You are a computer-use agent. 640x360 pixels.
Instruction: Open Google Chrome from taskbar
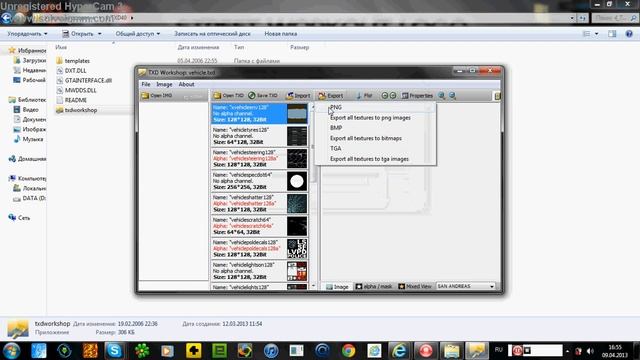point(348,351)
